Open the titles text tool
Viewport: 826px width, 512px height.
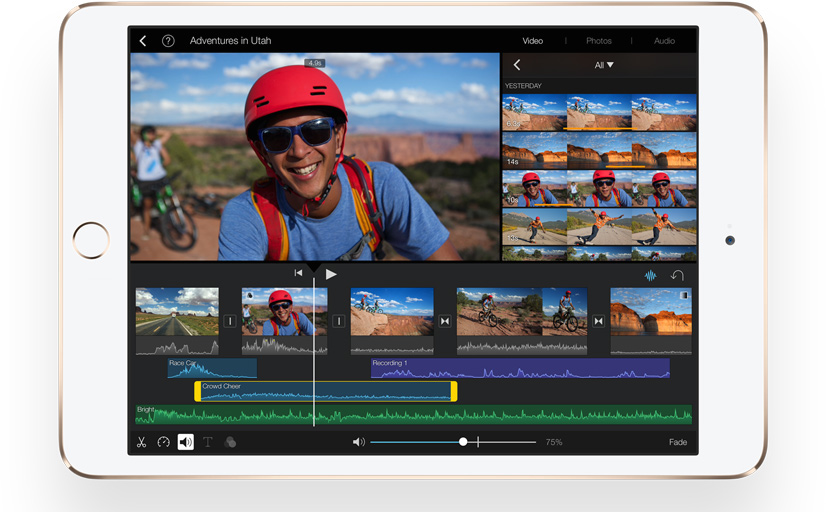click(208, 442)
